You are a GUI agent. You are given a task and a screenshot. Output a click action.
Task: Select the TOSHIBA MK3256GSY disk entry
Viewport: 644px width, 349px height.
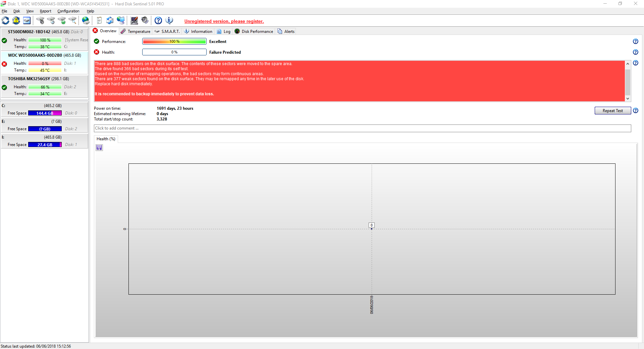click(44, 86)
